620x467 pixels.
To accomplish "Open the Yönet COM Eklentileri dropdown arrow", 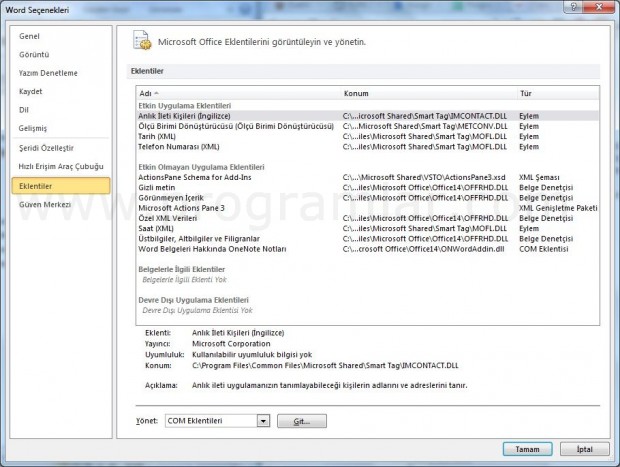I will [x=263, y=421].
